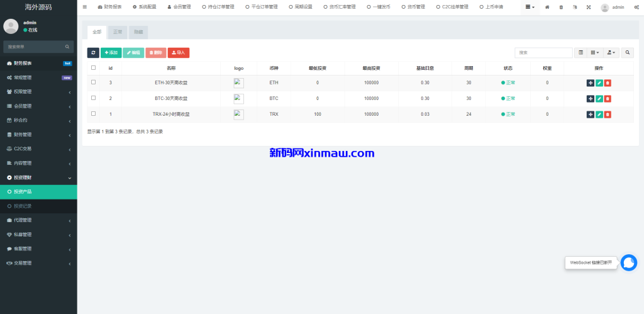Open 财务报表 tab in top navigation
The image size is (644, 314).
109,7
